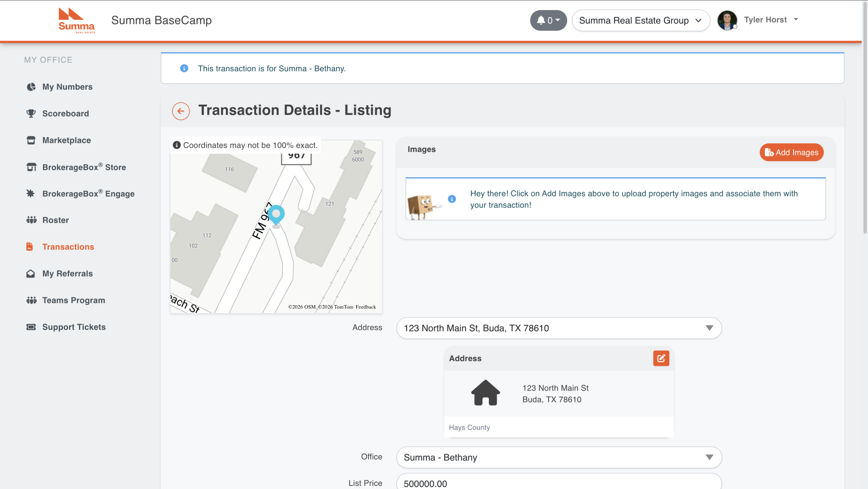Click the My Numbers pie chart icon

coord(31,87)
